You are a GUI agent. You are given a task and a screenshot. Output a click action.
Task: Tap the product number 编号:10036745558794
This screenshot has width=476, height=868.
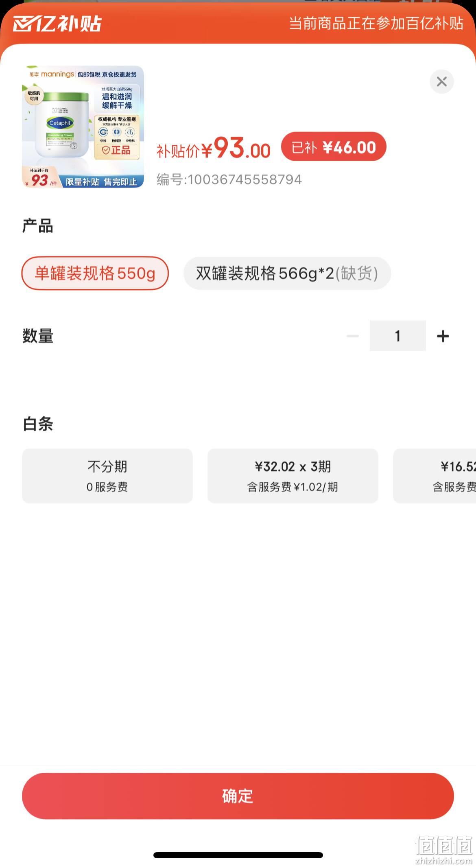(229, 179)
